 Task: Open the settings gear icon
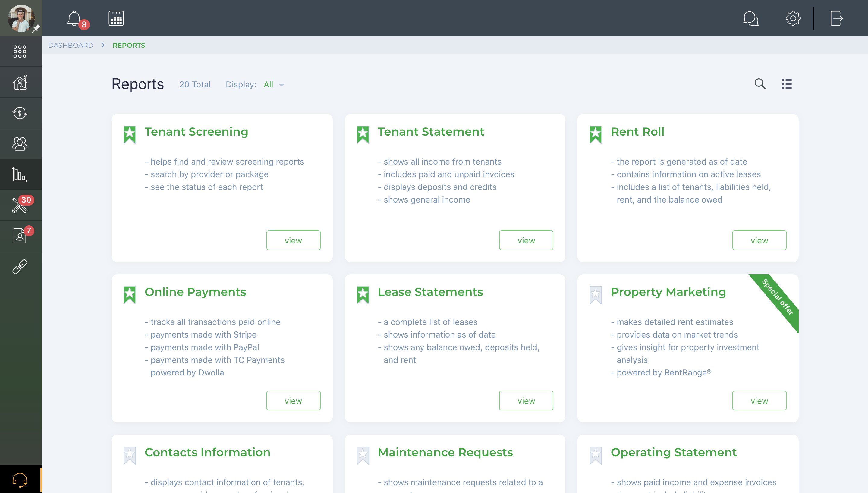coord(793,18)
